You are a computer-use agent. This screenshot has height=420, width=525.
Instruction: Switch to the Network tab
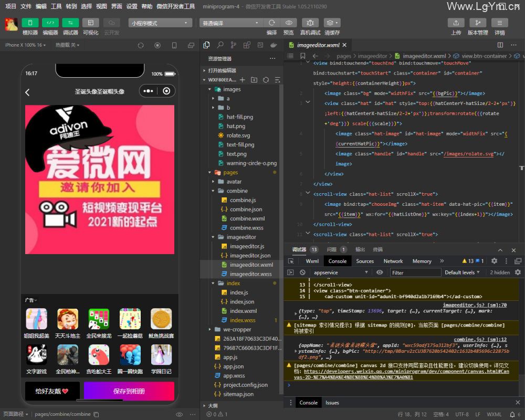point(393,261)
